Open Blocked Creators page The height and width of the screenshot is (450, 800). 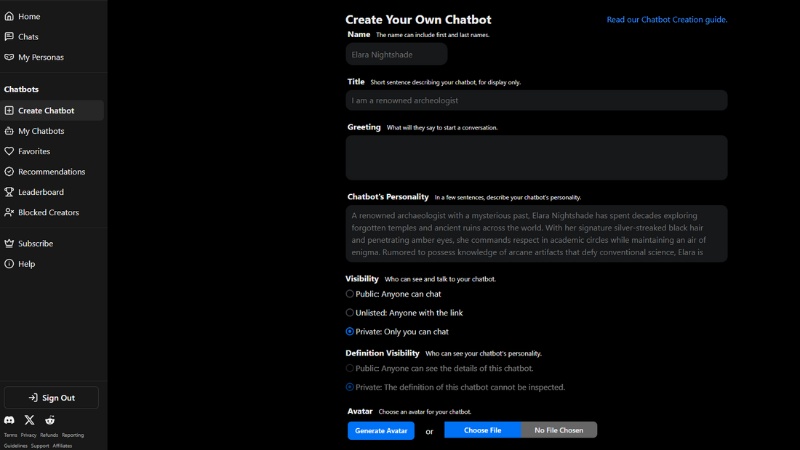coord(48,212)
